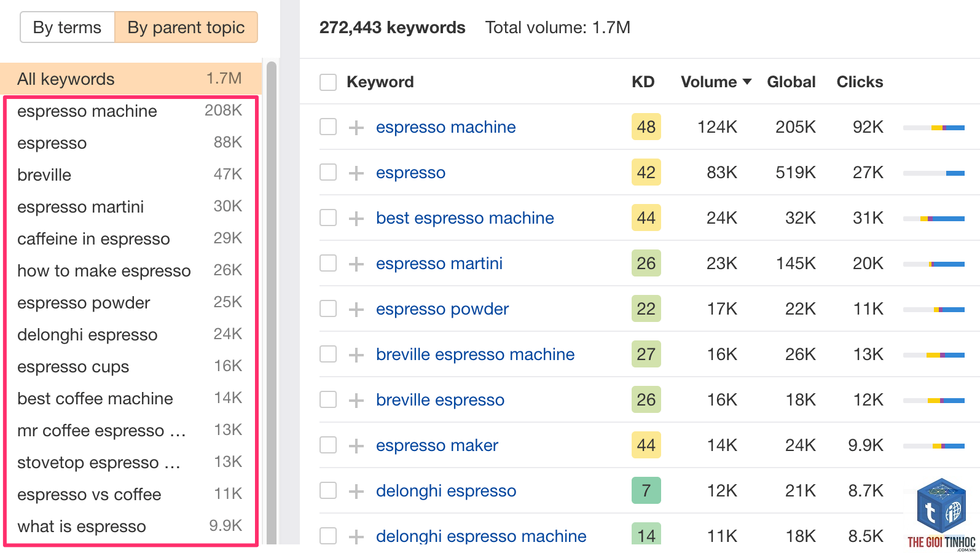This screenshot has height=553, width=980.
Task: Open espresso machine keyword link
Action: [446, 127]
